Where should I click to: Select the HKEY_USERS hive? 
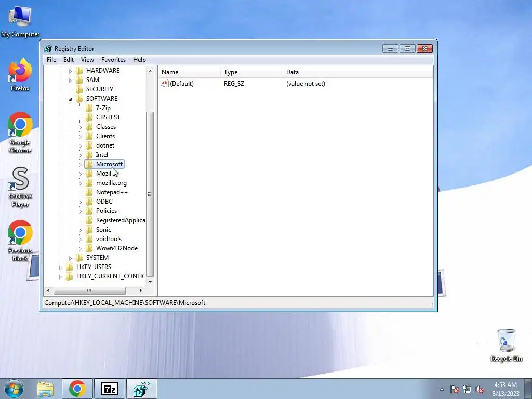94,267
